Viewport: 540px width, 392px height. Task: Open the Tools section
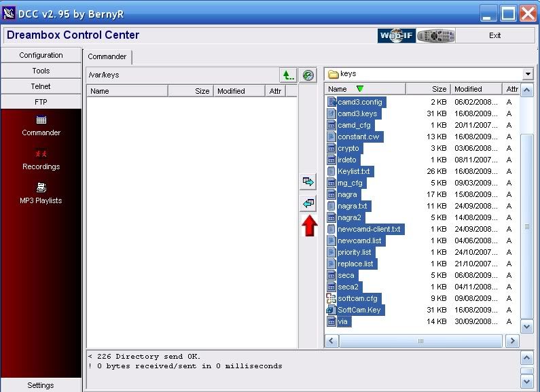pos(41,71)
